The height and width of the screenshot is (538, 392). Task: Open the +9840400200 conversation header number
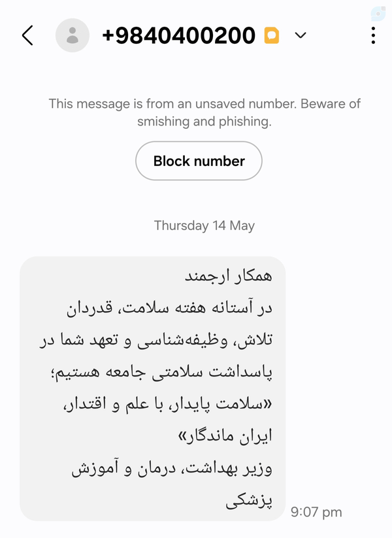[x=178, y=35]
